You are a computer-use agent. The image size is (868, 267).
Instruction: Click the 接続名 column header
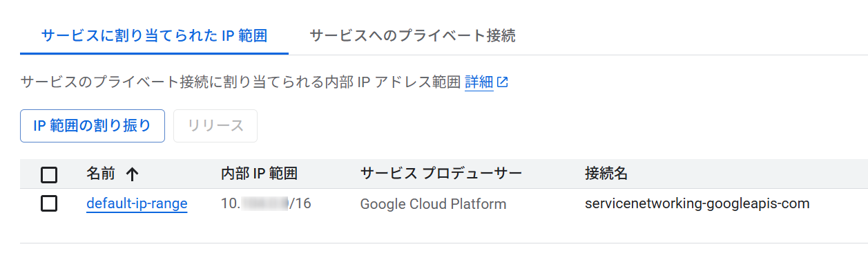[606, 174]
